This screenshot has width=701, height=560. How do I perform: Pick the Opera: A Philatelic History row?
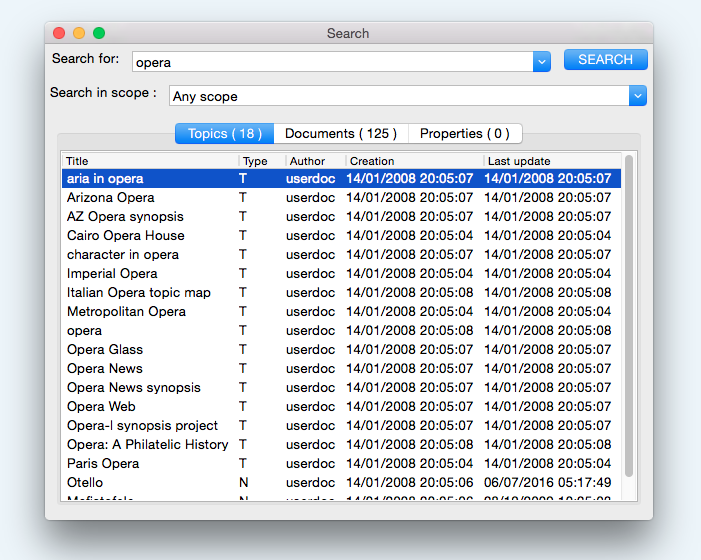tap(147, 445)
